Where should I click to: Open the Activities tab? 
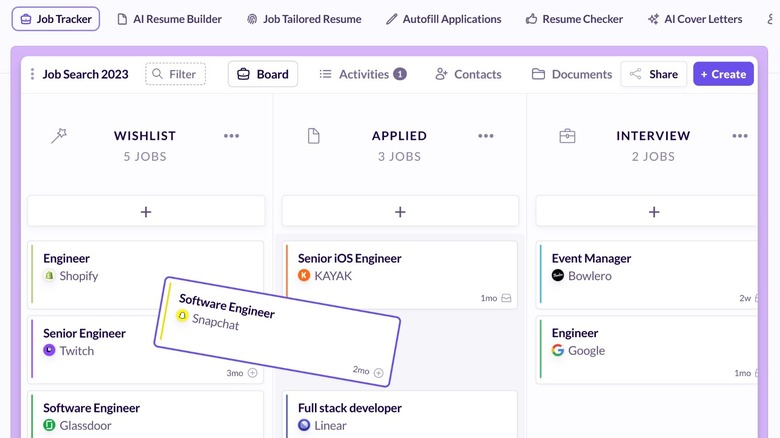(362, 74)
